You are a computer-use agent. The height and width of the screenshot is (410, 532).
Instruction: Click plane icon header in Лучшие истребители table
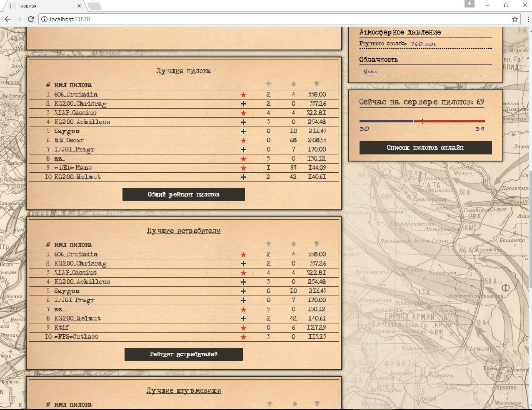(268, 244)
